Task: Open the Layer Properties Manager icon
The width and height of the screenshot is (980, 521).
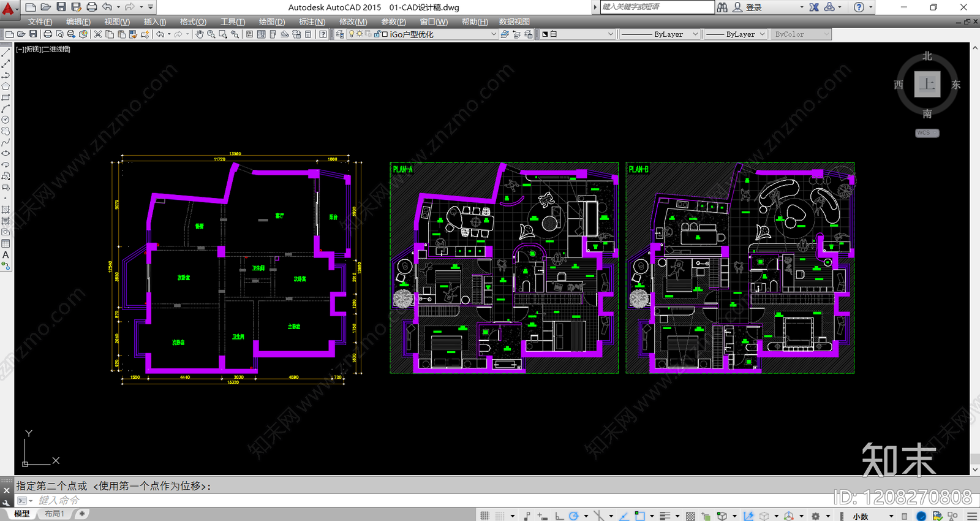Action: [340, 34]
